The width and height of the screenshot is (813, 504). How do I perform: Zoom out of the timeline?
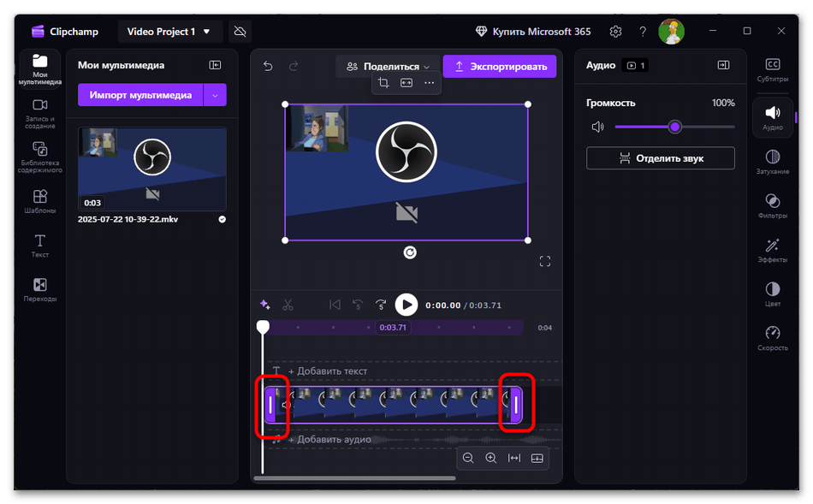click(467, 458)
